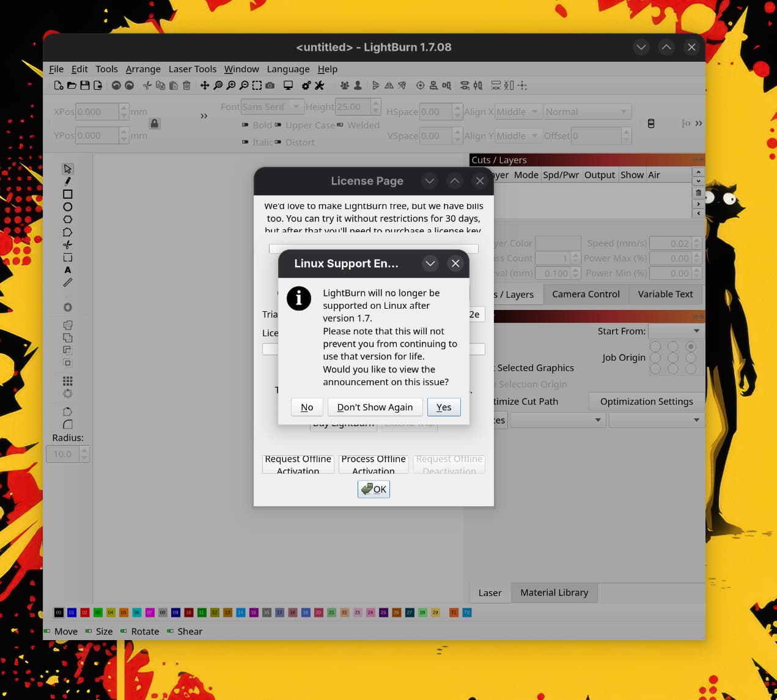This screenshot has height=700, width=777.
Task: Open the File menu
Action: [x=56, y=69]
